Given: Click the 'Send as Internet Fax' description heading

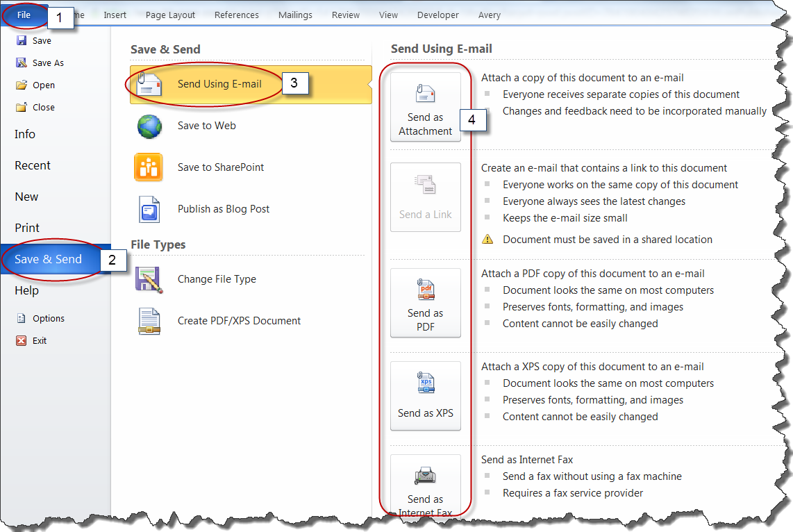Looking at the screenshot, I should (x=527, y=460).
